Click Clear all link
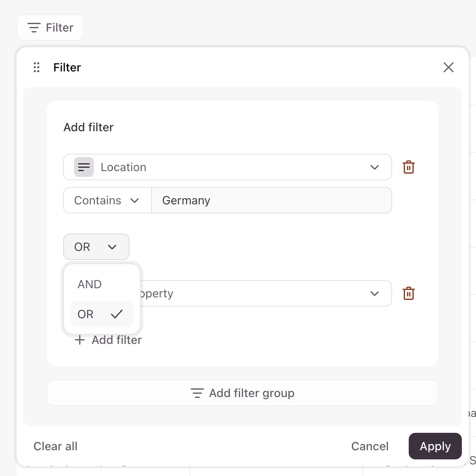The width and height of the screenshot is (476, 476). tap(55, 446)
